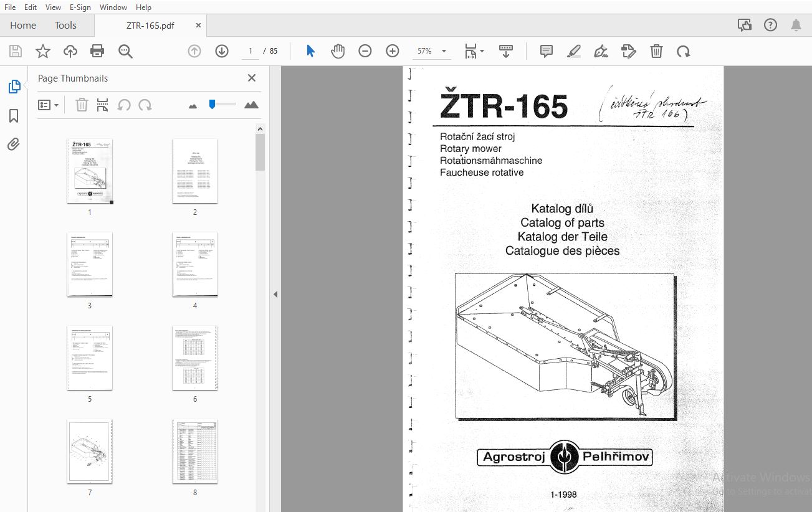Zoom in with plus button

pos(393,51)
